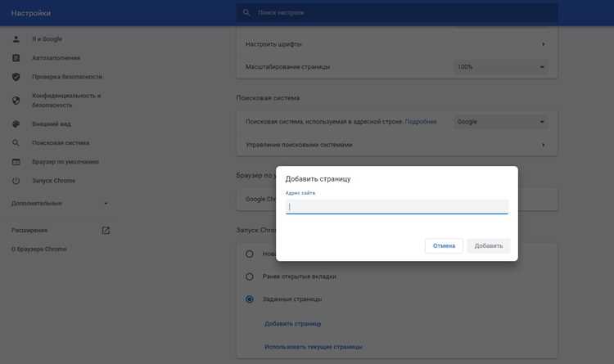Image resolution: width=614 pixels, height=364 pixels.
Task: Open Проверка безопасности shield-check icon
Action: [16, 77]
